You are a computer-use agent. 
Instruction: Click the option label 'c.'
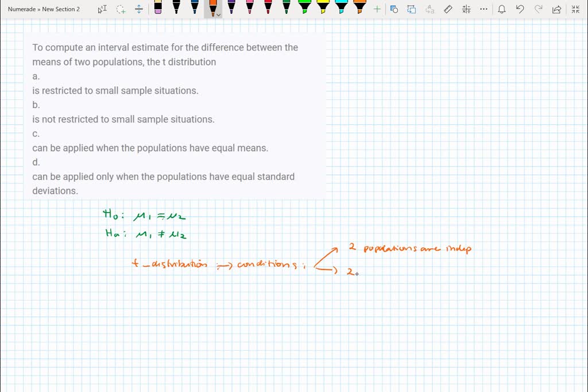[36, 134]
